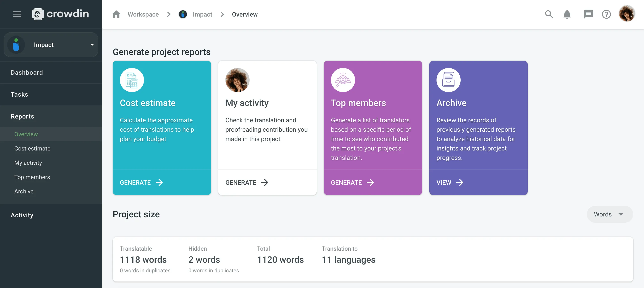Click the My activity card avatar
Image resolution: width=644 pixels, height=288 pixels.
pyautogui.click(x=237, y=80)
